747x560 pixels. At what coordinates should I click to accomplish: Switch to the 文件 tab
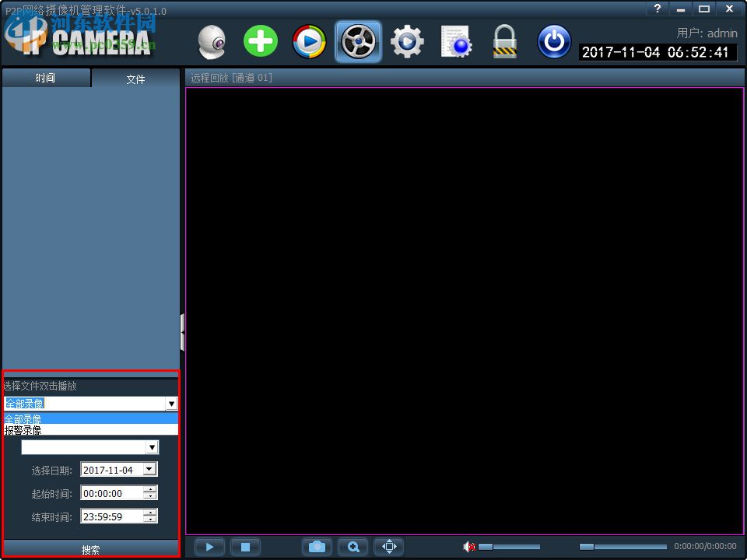135,79
